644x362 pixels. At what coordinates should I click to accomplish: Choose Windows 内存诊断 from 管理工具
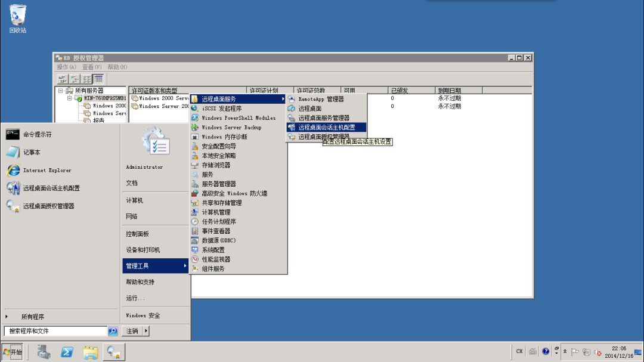pyautogui.click(x=238, y=137)
